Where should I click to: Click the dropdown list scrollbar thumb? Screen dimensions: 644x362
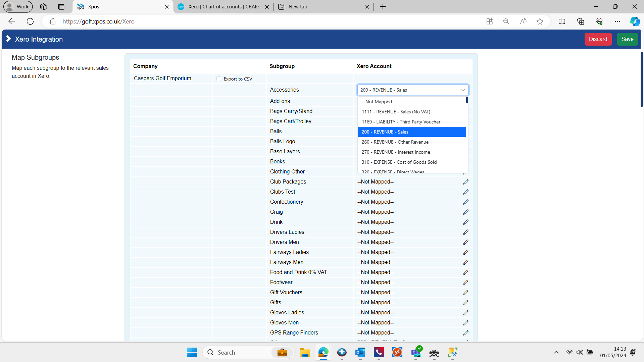pos(467,100)
